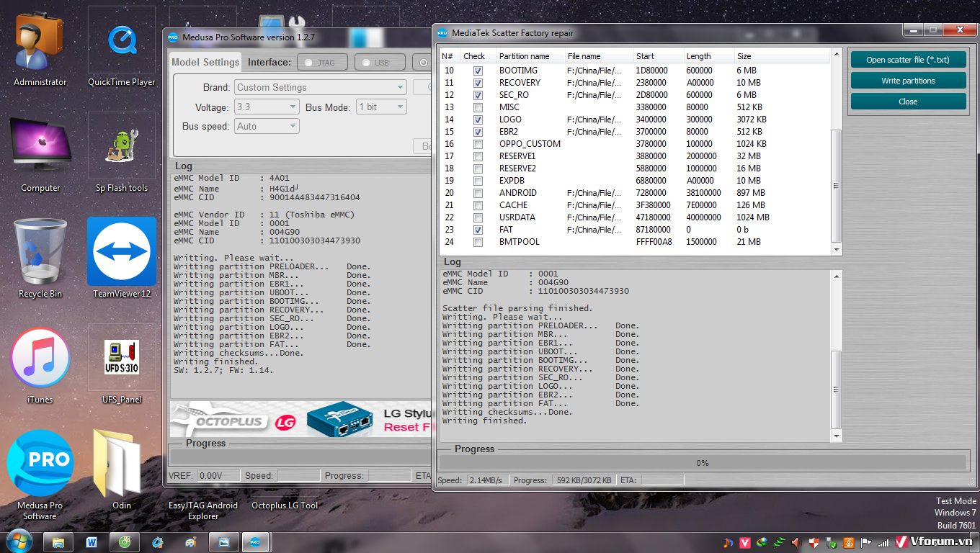Uncheck the BOOTIMG partition checkbox

coord(478,71)
